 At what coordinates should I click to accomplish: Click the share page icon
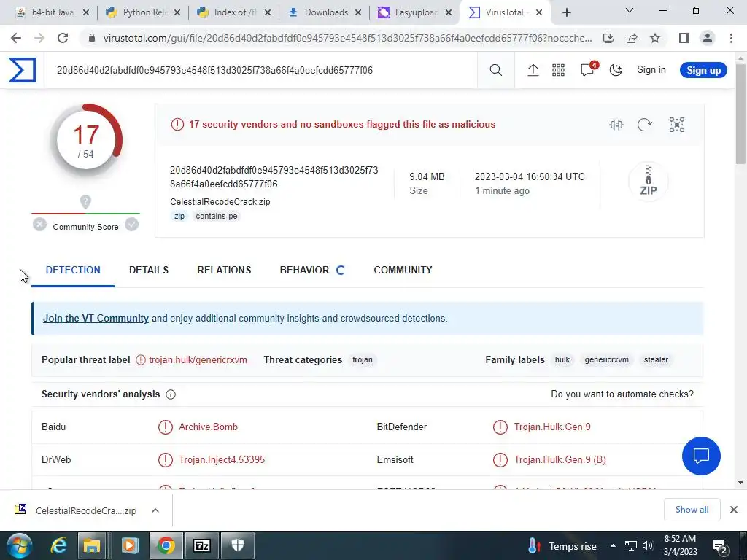pyautogui.click(x=632, y=38)
